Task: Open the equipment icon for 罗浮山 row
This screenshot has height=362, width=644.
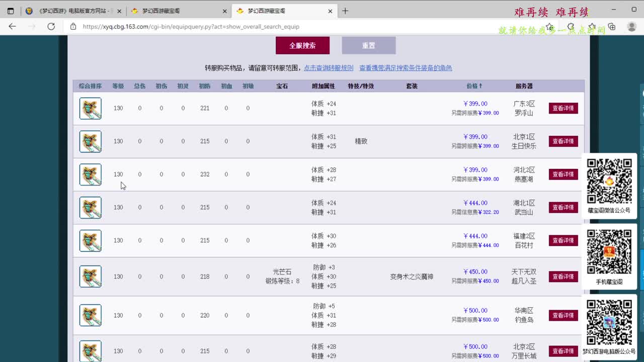Action: click(91, 109)
